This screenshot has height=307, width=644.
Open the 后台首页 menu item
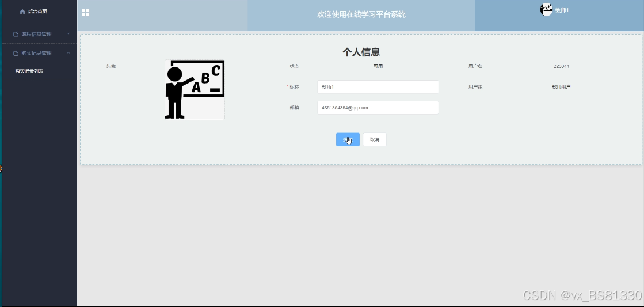coord(37,12)
